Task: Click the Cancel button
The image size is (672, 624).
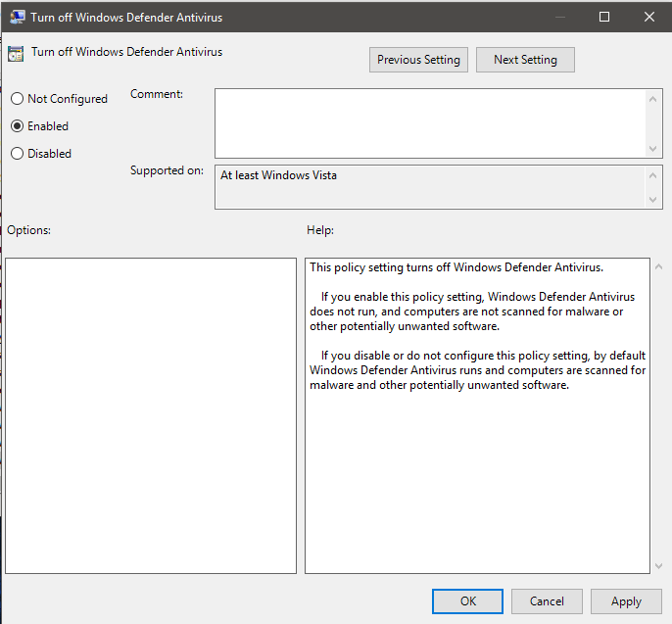Action: [x=547, y=600]
